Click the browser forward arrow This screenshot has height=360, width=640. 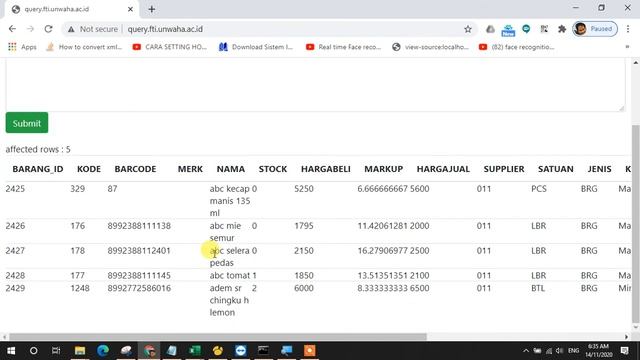coord(30,29)
